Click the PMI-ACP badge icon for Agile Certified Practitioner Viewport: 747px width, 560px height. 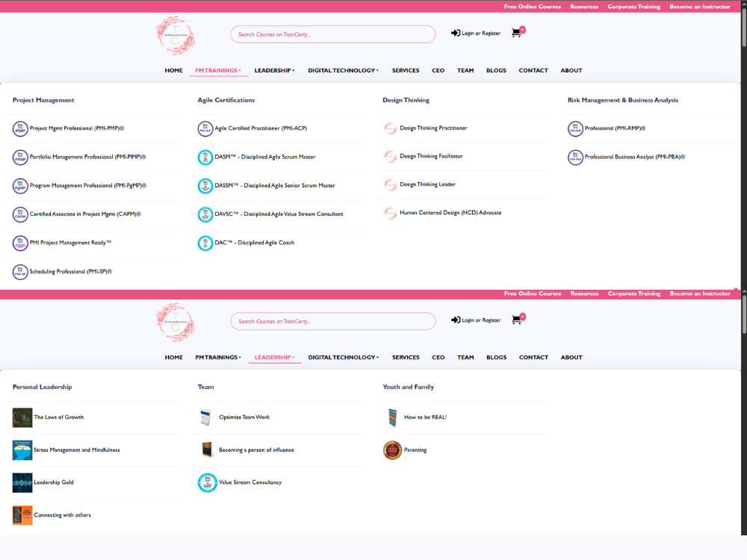click(205, 128)
